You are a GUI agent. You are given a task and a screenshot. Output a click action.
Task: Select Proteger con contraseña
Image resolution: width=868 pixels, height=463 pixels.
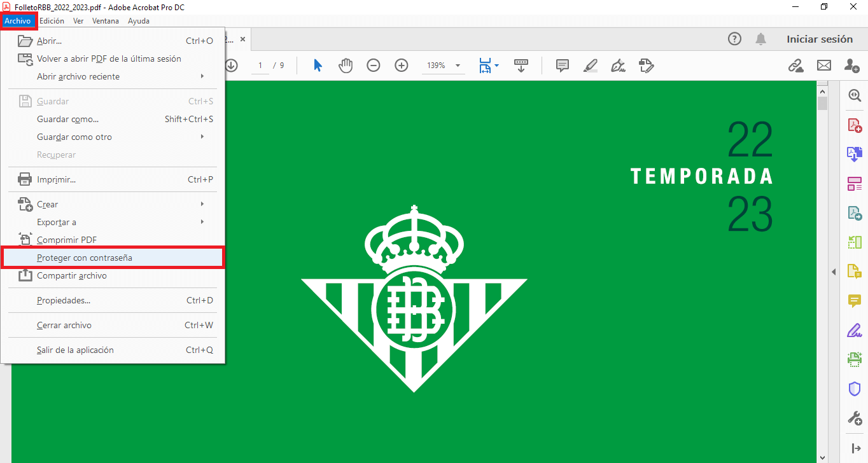coord(112,258)
